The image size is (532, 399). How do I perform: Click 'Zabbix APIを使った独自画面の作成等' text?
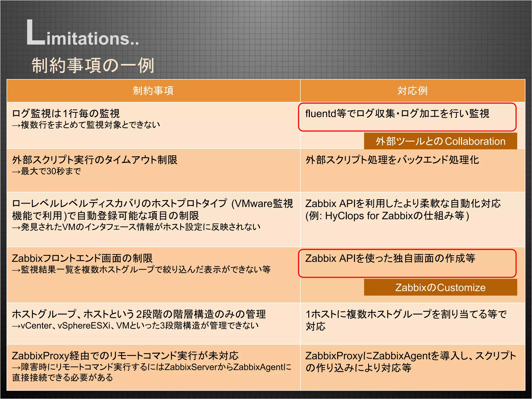tap(390, 258)
